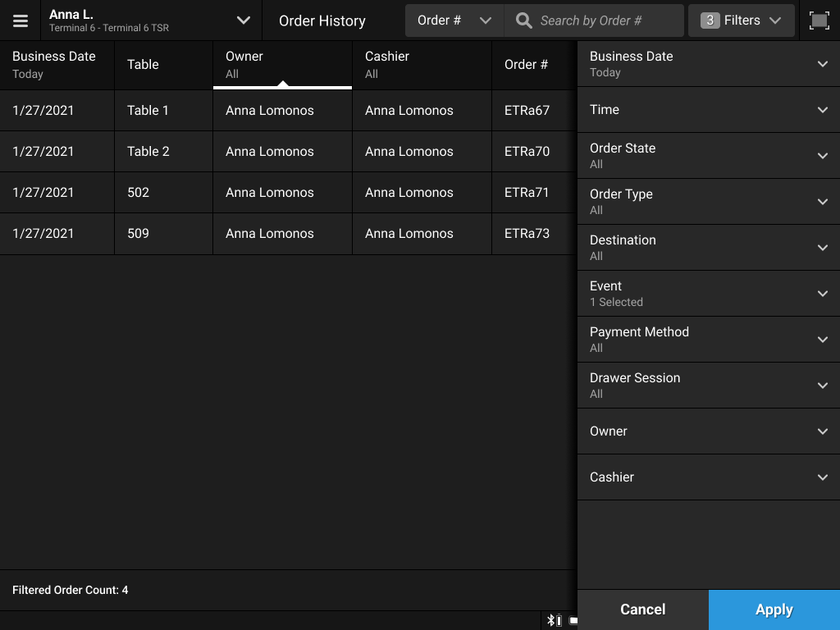
Task: Click the search magnifying glass icon
Action: coord(523,21)
